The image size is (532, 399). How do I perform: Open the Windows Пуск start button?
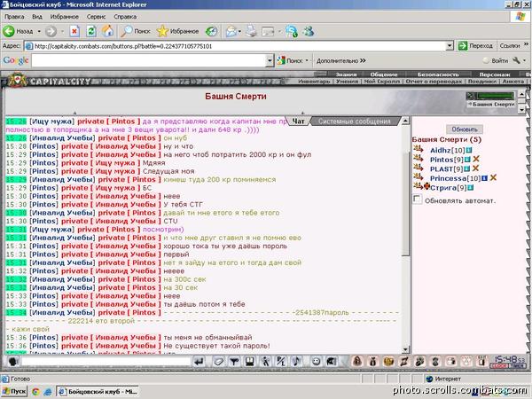[14, 392]
